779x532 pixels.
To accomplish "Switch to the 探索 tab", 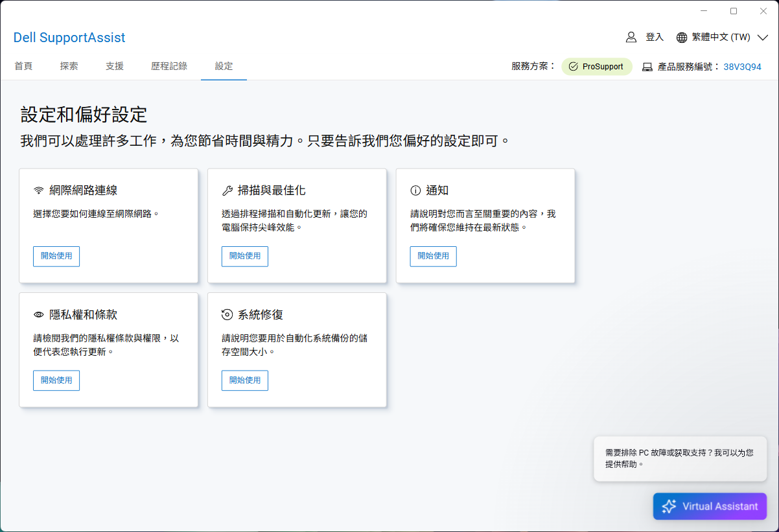I will (x=69, y=66).
